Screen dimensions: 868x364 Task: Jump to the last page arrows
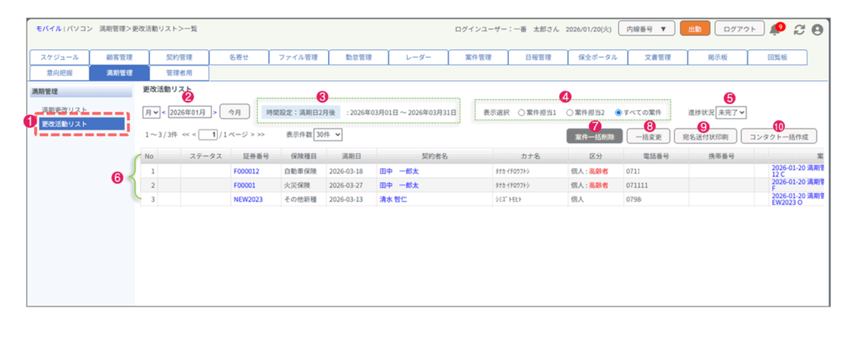pos(260,135)
